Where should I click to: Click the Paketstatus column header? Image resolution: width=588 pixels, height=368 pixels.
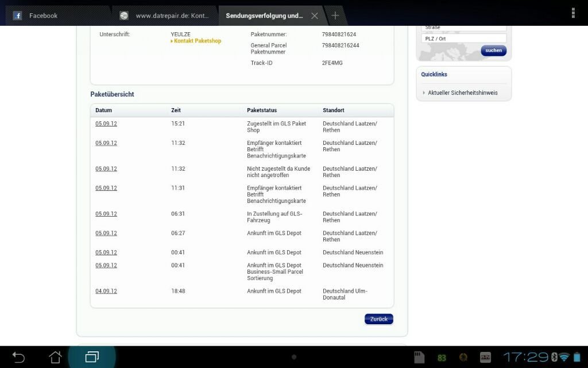(262, 110)
